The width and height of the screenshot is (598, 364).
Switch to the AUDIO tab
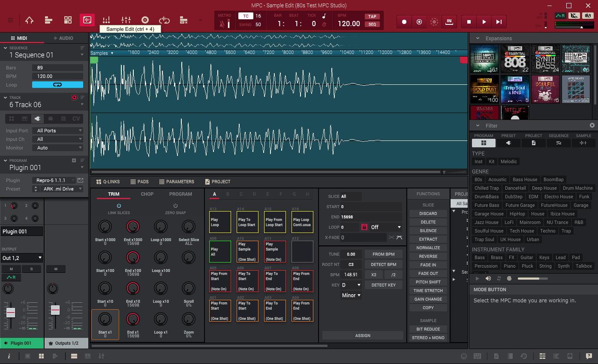pyautogui.click(x=63, y=38)
